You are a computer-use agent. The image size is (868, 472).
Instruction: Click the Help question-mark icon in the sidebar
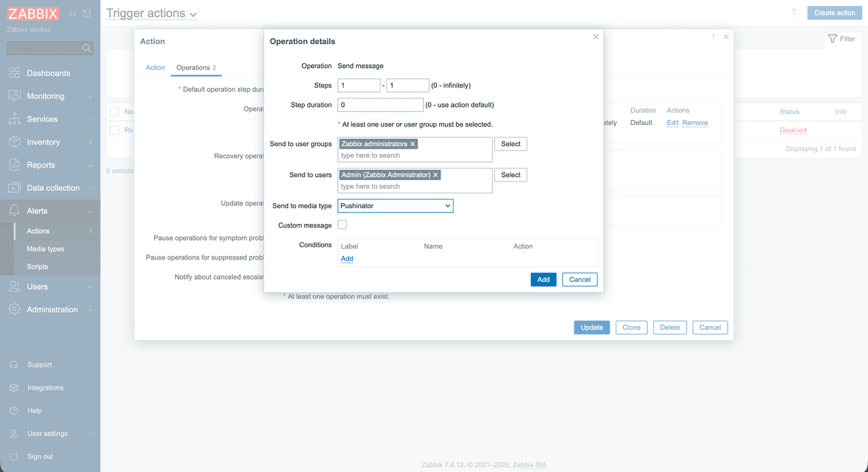(14, 411)
